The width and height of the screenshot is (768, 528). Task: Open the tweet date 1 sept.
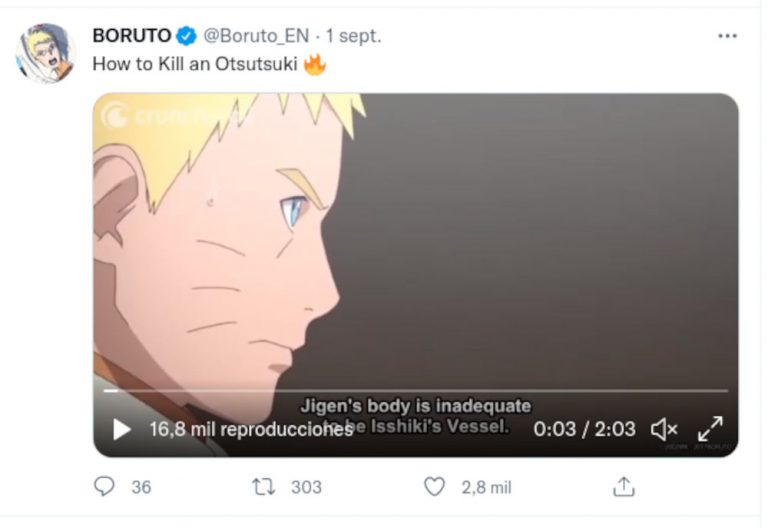coord(353,36)
